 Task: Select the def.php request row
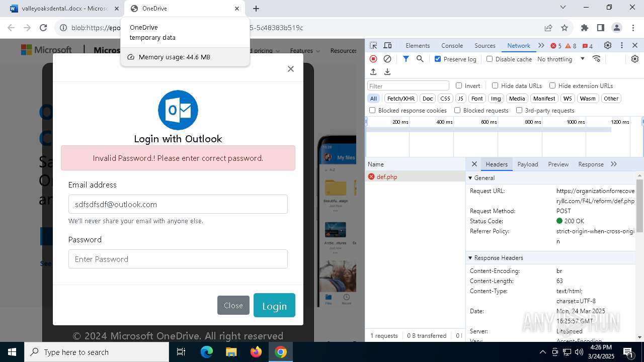pyautogui.click(x=416, y=177)
